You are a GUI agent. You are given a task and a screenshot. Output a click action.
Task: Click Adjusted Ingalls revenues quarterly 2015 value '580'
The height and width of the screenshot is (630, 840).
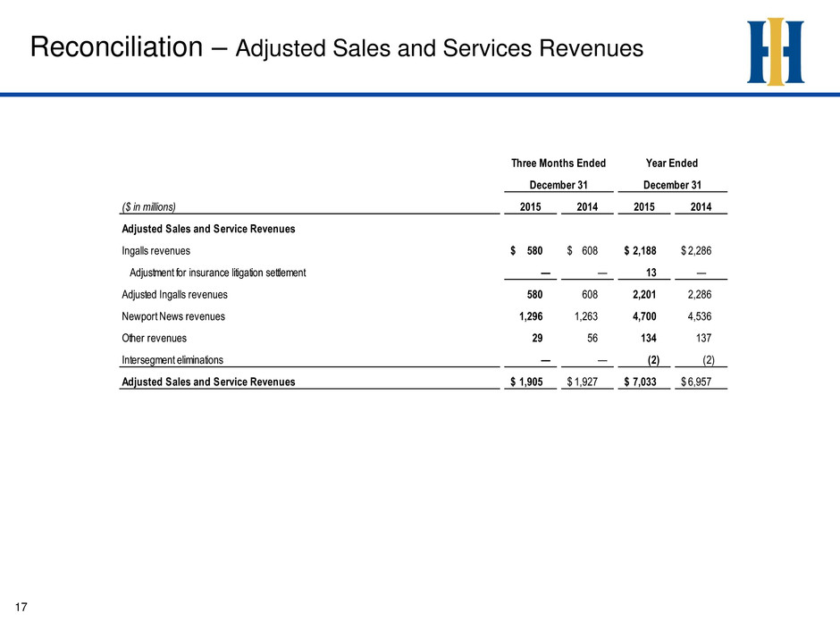[x=534, y=295]
